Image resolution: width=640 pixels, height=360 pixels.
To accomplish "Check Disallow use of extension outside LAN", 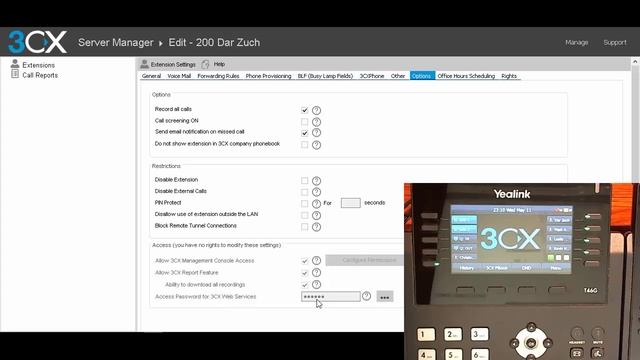I will [x=304, y=215].
